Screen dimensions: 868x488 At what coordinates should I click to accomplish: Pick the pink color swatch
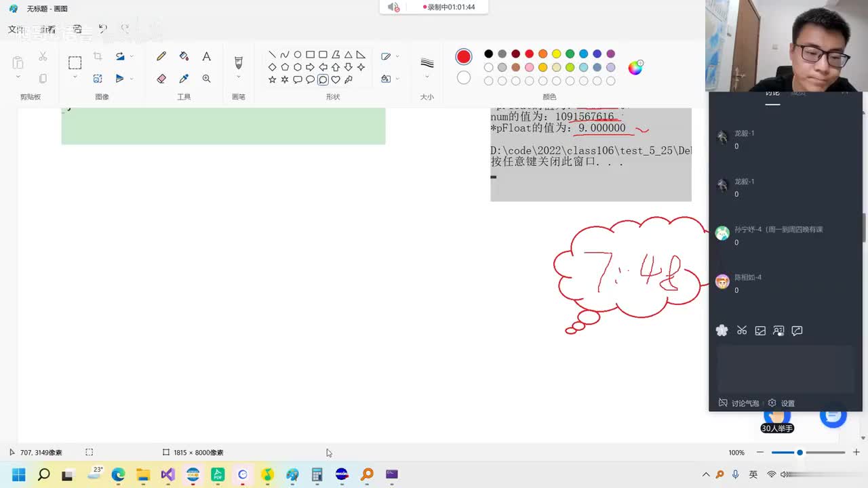529,67
